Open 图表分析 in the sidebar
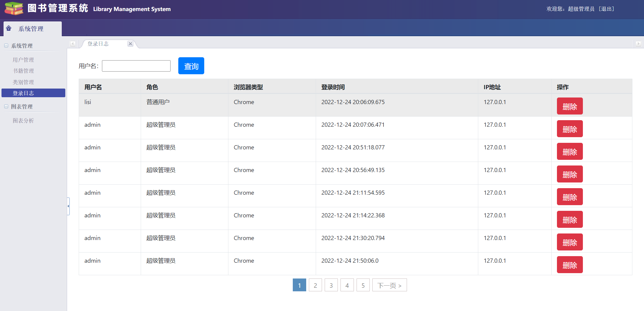Screen dimensions: 644x311 click(x=23, y=120)
